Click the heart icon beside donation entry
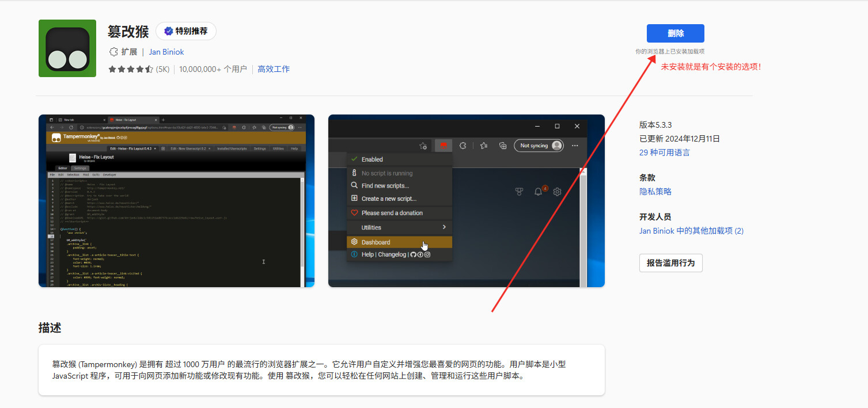The height and width of the screenshot is (408, 868). [354, 213]
